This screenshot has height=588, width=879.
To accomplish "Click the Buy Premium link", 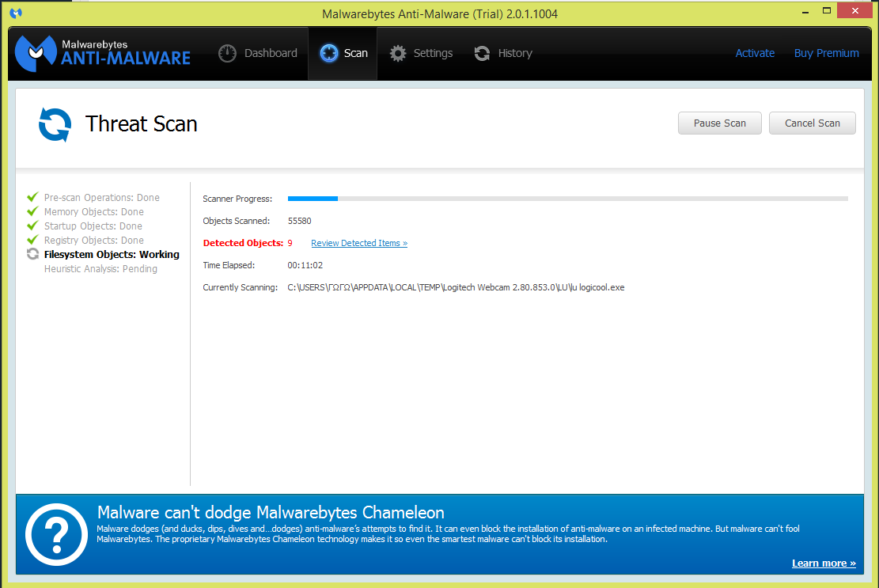I will pos(826,53).
